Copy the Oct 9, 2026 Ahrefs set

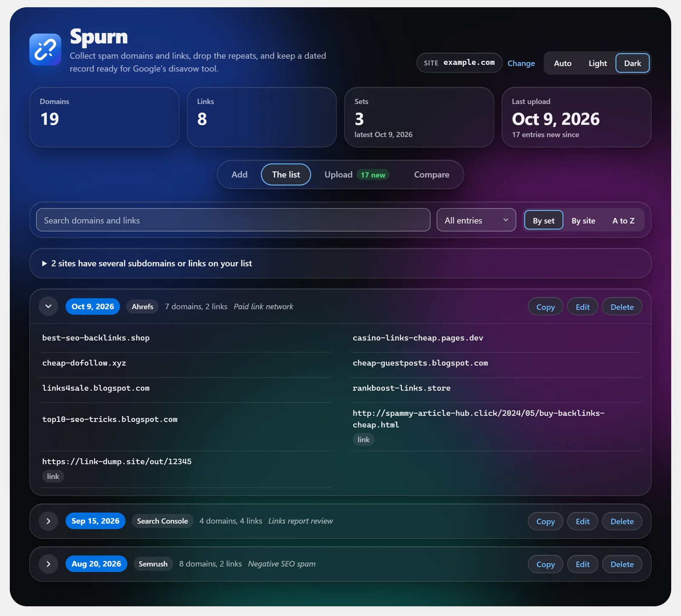pyautogui.click(x=546, y=307)
